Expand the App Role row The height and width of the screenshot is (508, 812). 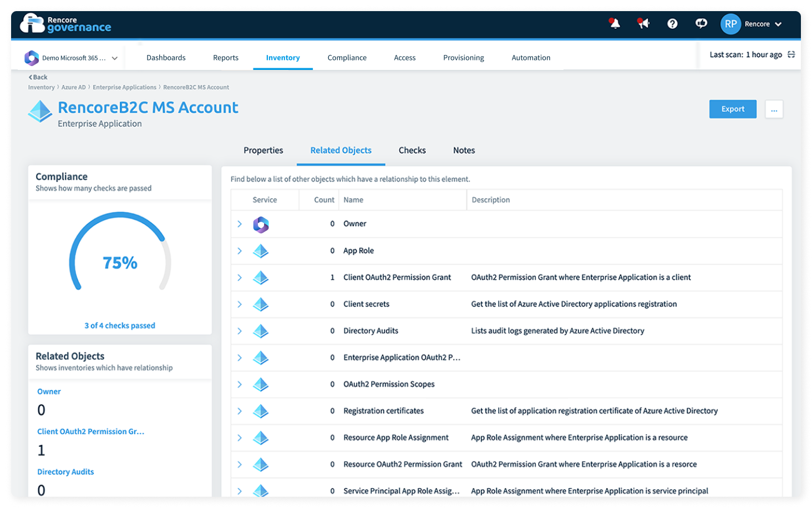(240, 251)
